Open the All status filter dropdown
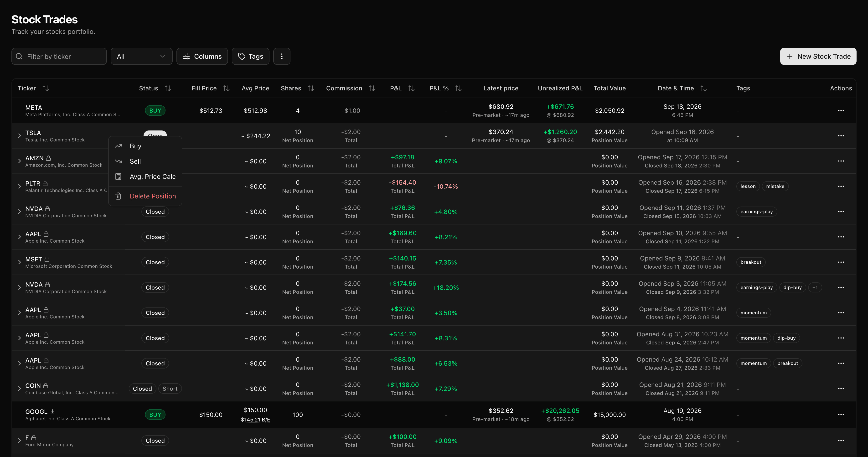The height and width of the screenshot is (457, 868). [141, 56]
